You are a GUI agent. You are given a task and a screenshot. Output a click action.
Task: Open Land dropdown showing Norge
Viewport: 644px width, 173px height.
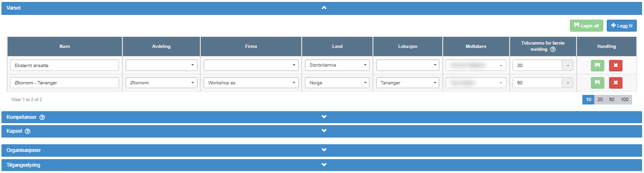click(x=337, y=83)
